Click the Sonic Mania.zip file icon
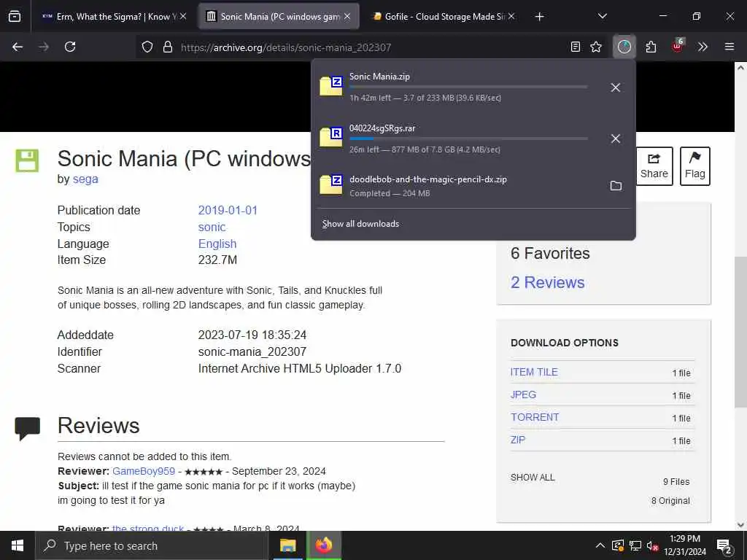Screen dimensions: 747x560 pos(331,86)
